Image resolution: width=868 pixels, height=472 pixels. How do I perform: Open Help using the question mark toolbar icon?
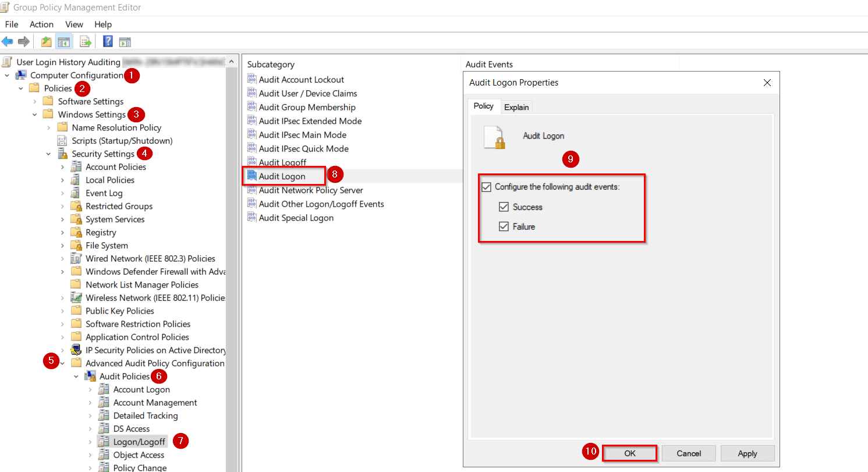point(107,41)
